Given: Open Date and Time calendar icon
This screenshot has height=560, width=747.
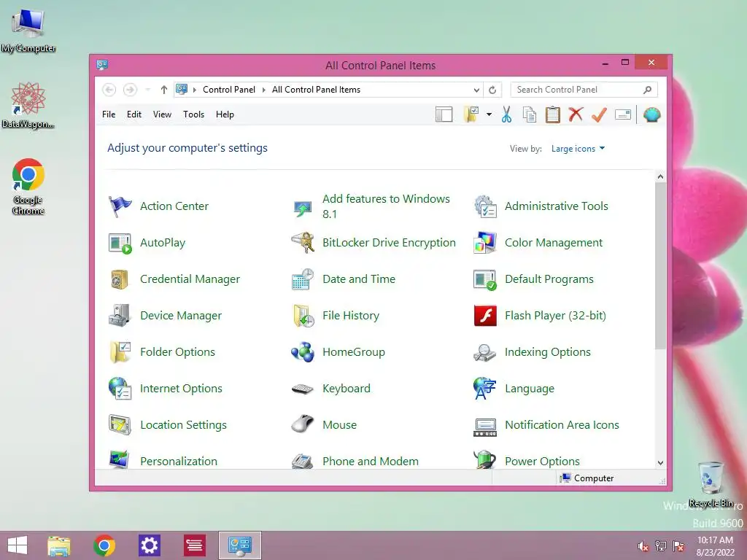Looking at the screenshot, I should coord(303,279).
